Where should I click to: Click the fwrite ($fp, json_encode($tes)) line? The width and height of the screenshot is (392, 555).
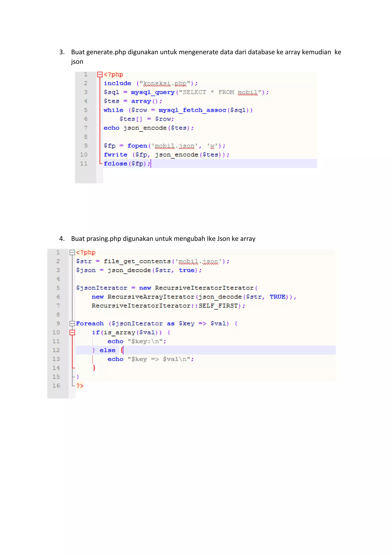tap(166, 155)
